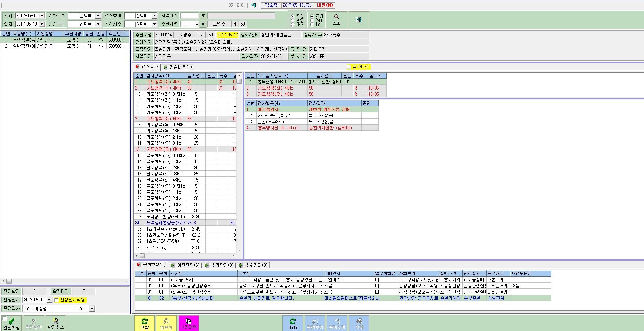Image resolution: width=644 pixels, height=331 pixels.
Task: Expand the 검진형태 dropdown
Action: (154, 16)
